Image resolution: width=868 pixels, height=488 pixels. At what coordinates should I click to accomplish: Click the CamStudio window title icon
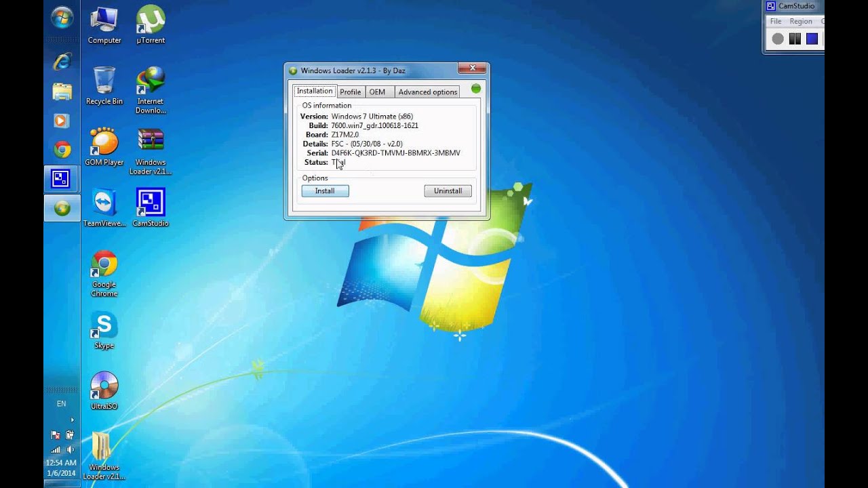click(770, 6)
